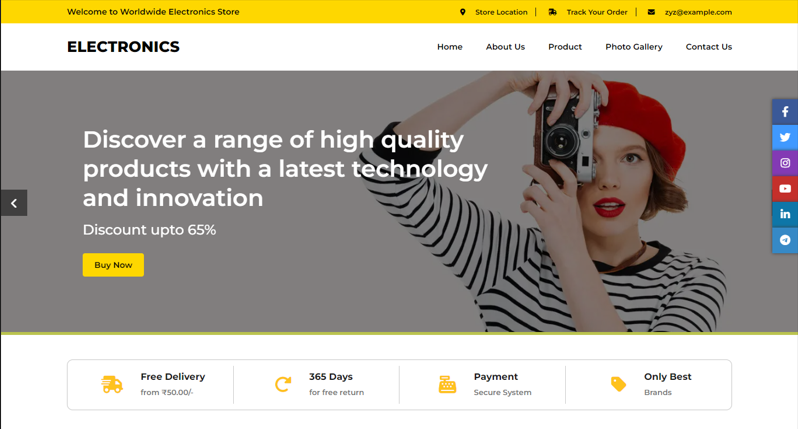
Task: Click the truck icon beside Track Your Order
Action: pos(552,12)
